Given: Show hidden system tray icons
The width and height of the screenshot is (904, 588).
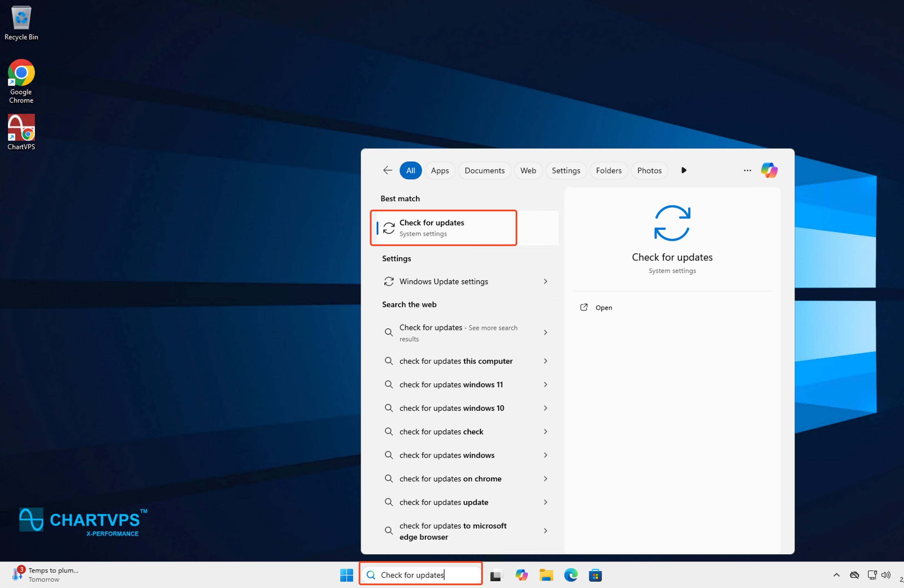Looking at the screenshot, I should click(836, 575).
